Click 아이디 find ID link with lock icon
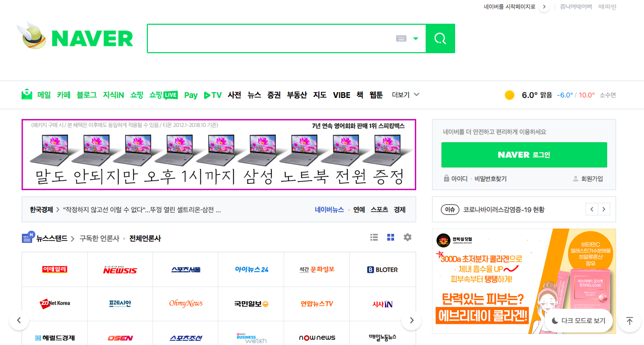This screenshot has height=345, width=644. 456,179
